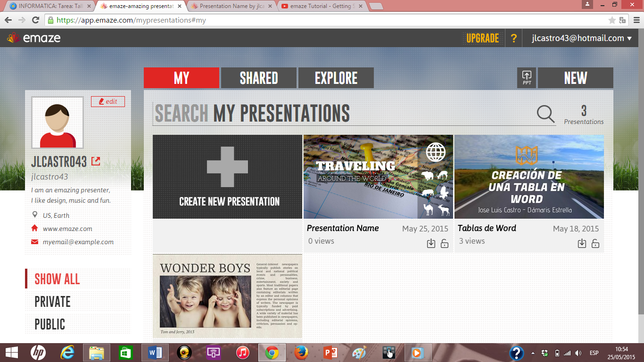
Task: Open Chrome menu hamburger icon
Action: (636, 20)
